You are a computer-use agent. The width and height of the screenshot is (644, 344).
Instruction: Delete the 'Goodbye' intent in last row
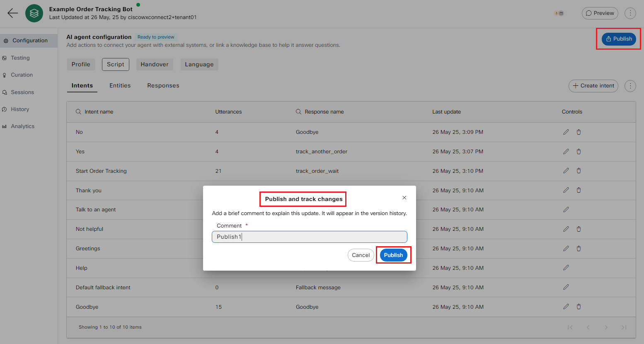click(x=579, y=307)
